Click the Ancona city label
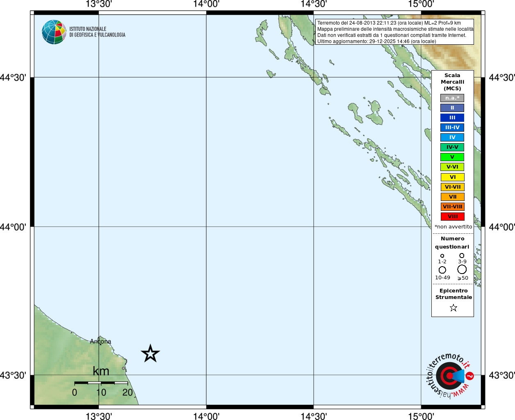 100,341
